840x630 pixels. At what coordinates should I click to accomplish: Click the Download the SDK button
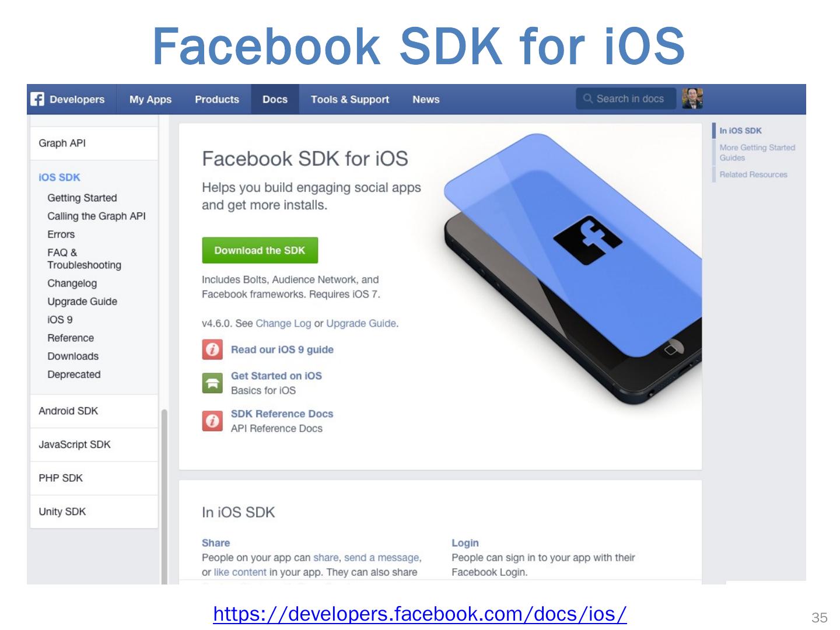260,250
